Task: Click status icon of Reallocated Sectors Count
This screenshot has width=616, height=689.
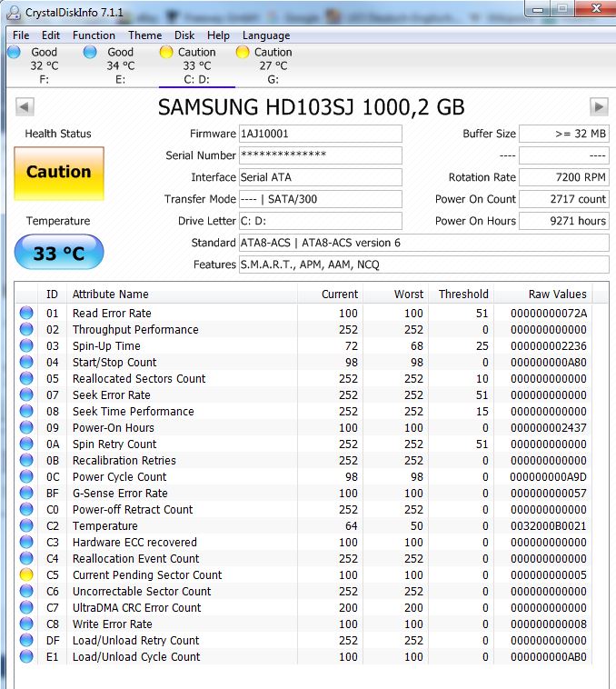Action: tap(26, 378)
